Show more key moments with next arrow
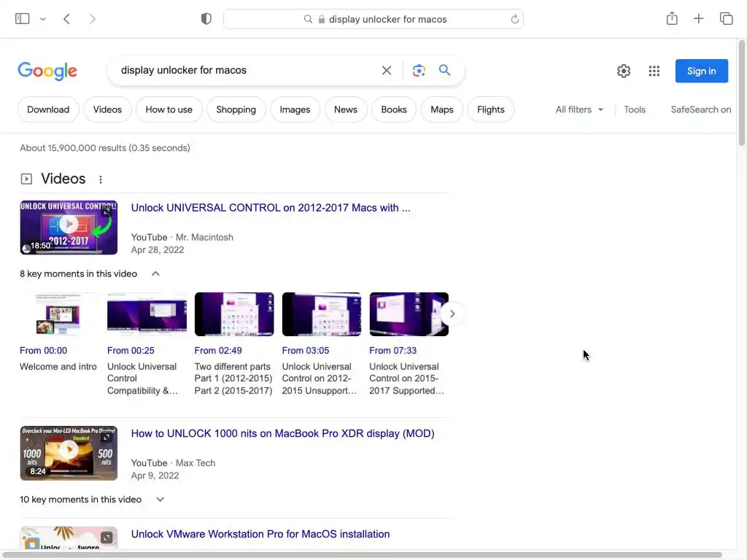 pyautogui.click(x=452, y=314)
